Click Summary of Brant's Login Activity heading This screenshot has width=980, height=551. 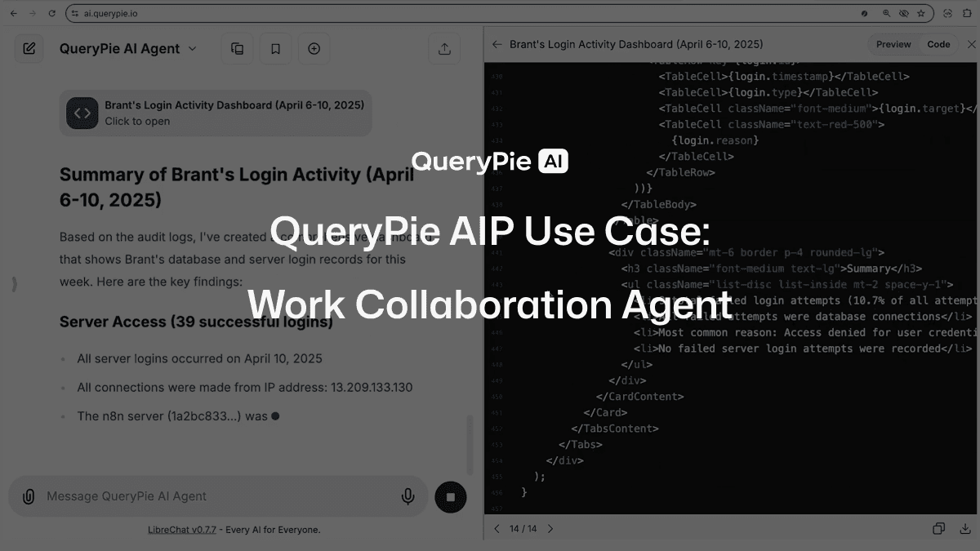237,187
